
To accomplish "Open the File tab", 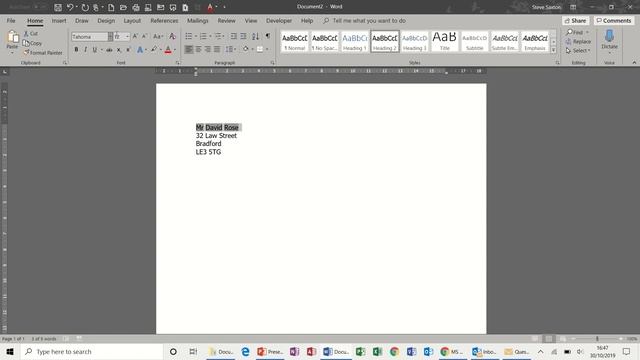I will pyautogui.click(x=11, y=20).
